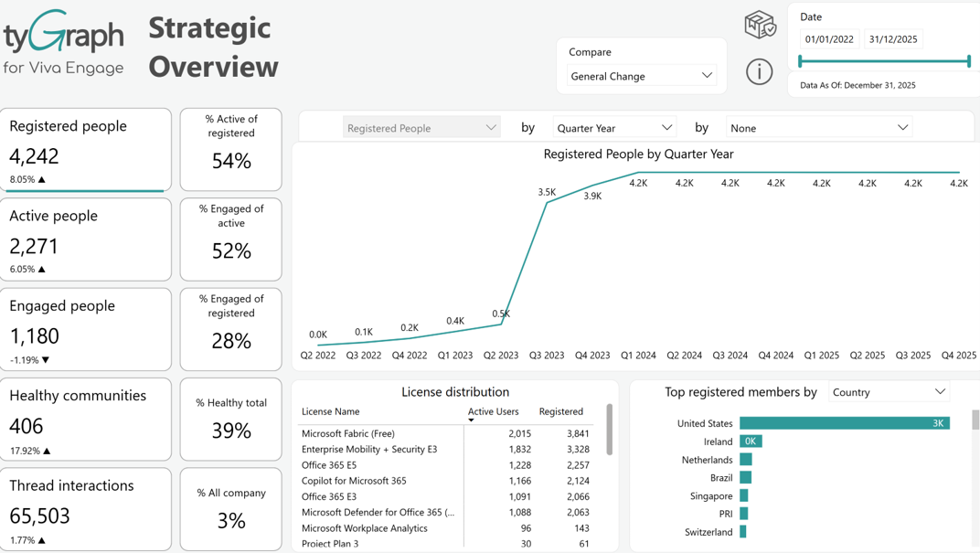
Task: Click the % All company card
Action: click(231, 509)
